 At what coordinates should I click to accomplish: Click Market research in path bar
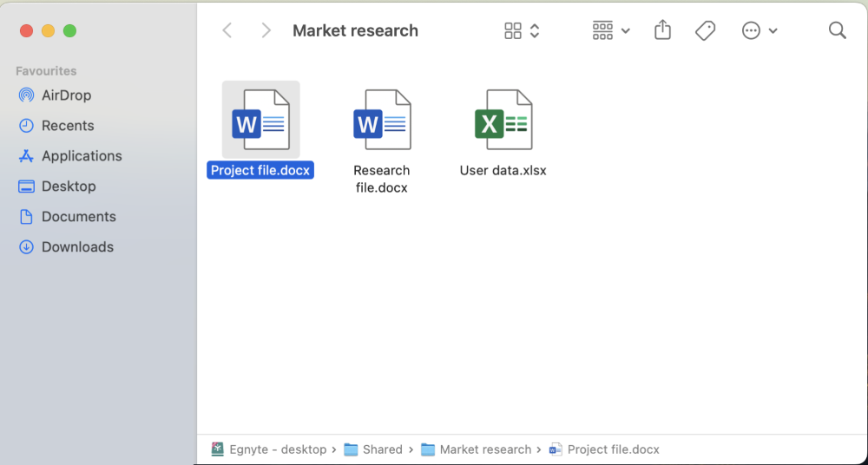[x=484, y=449]
